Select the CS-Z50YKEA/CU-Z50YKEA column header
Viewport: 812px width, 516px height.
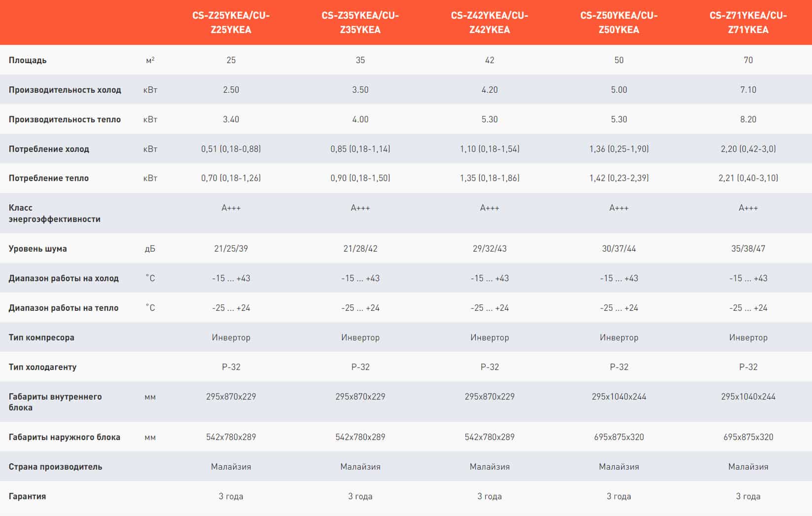point(619,23)
